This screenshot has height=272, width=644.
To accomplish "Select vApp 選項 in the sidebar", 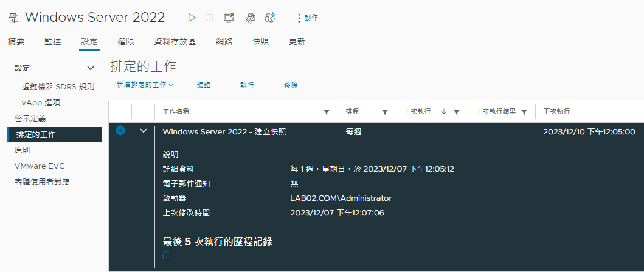I will [x=42, y=103].
